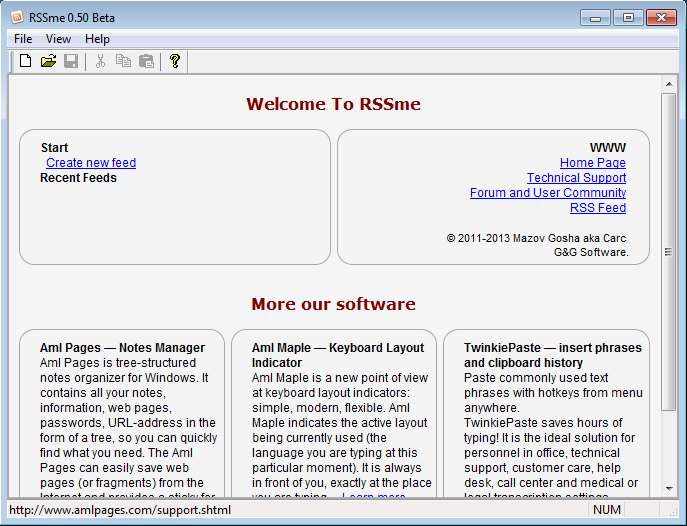Click the Create new feed link
687x526 pixels.
click(91, 163)
